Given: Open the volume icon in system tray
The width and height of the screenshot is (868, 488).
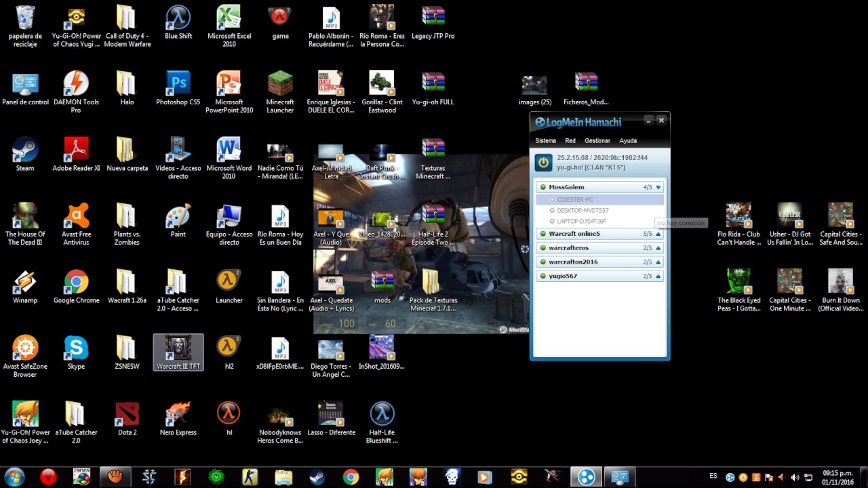Looking at the screenshot, I should pyautogui.click(x=795, y=477).
